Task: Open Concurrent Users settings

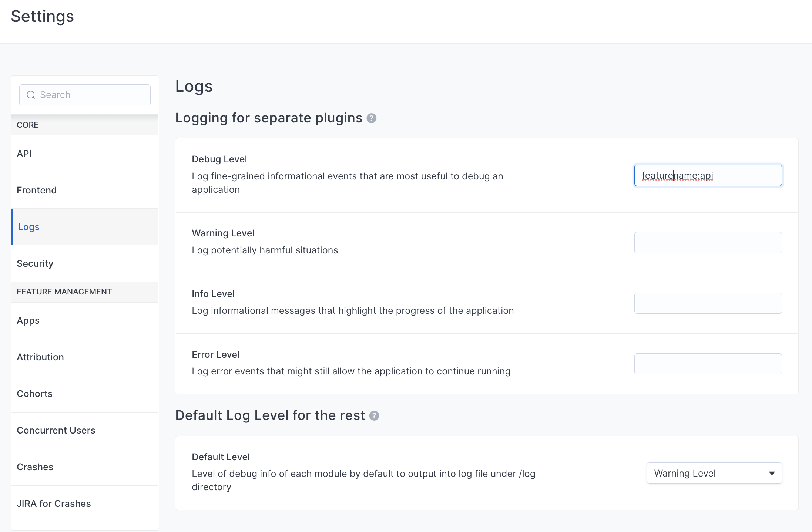Action: tap(85, 431)
